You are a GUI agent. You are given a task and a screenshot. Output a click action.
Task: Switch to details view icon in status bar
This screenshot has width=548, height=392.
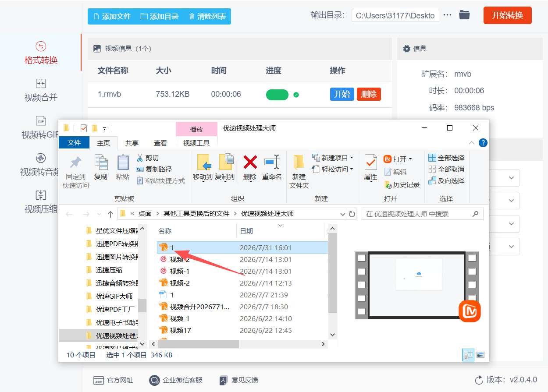[468, 355]
